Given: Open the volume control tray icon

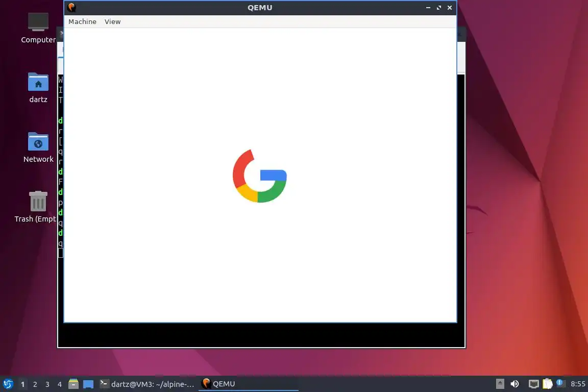Looking at the screenshot, I should click(514, 384).
